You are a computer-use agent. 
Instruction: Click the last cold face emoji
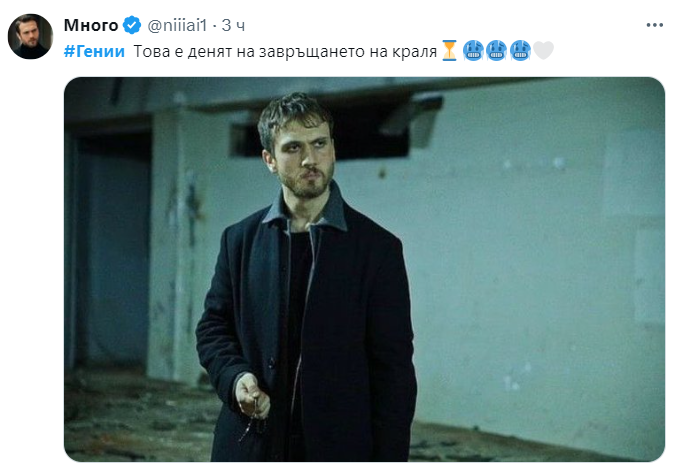pos(520,51)
